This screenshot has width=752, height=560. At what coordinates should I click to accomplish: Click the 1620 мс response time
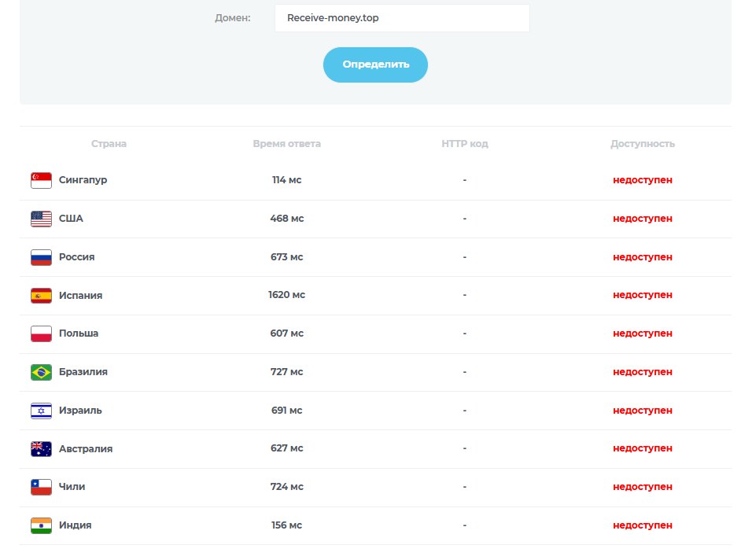(x=286, y=296)
